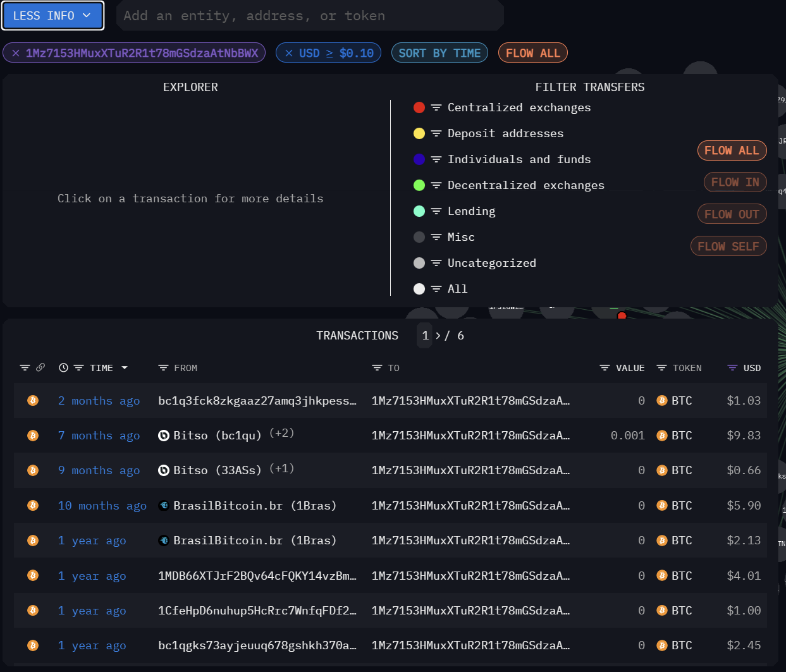Open the USD column filter
This screenshot has height=672, width=786.
[x=732, y=367]
